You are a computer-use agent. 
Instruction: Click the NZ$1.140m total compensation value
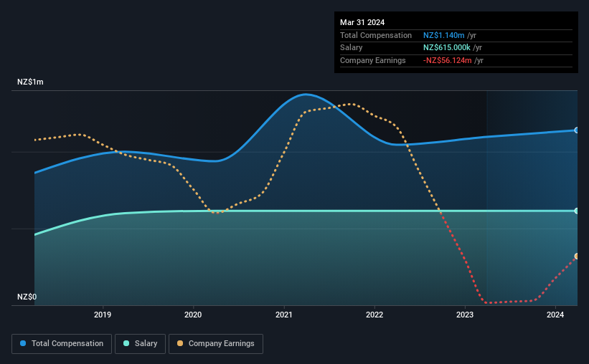click(x=443, y=35)
